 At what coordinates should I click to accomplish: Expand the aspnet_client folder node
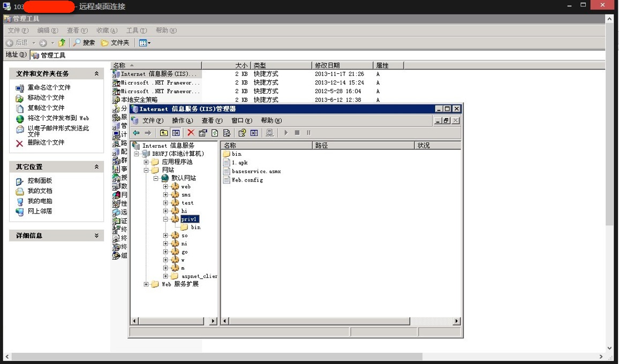point(165,276)
